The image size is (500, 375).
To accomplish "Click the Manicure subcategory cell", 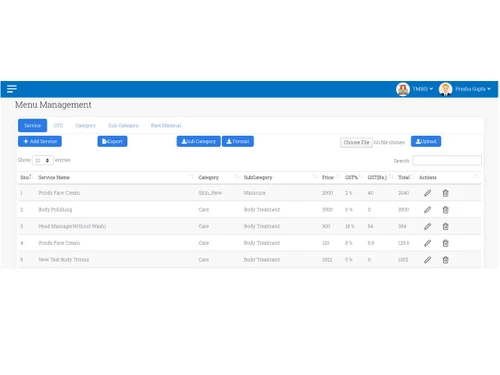I will (x=254, y=193).
